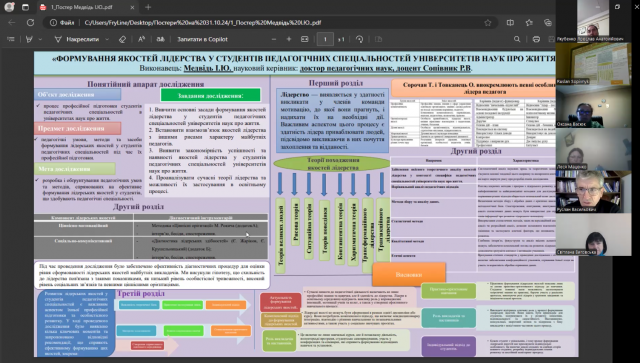Screen dimensions: 640x363
Task: Open a new browser tab
Action: coord(148,7)
